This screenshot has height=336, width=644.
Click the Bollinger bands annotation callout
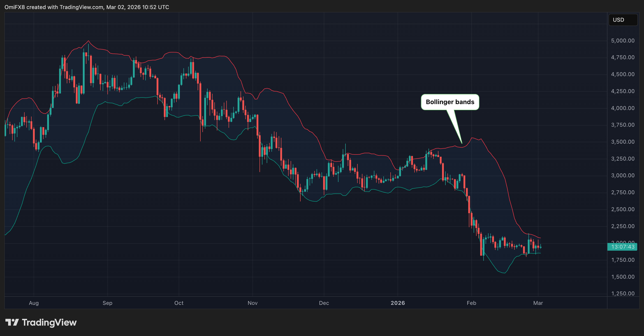(450, 102)
